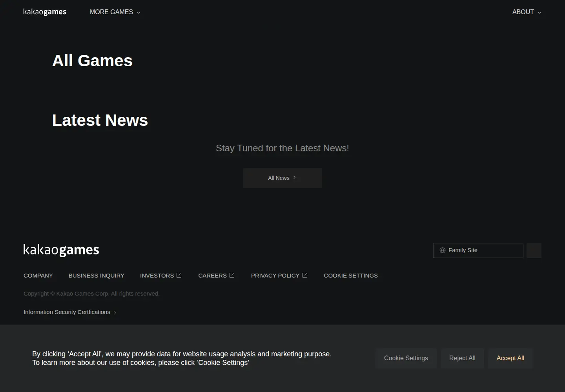Open Information Security Certfications link
Image resolution: width=565 pixels, height=392 pixels.
[70, 312]
